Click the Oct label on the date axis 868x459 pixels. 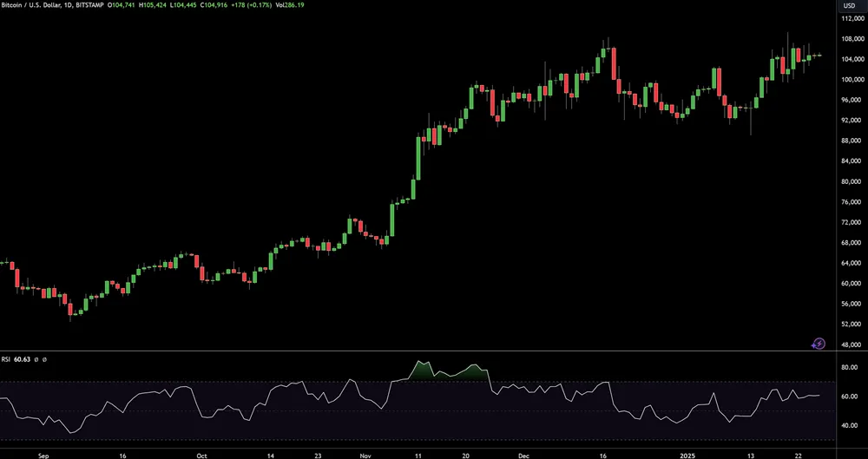point(201,456)
